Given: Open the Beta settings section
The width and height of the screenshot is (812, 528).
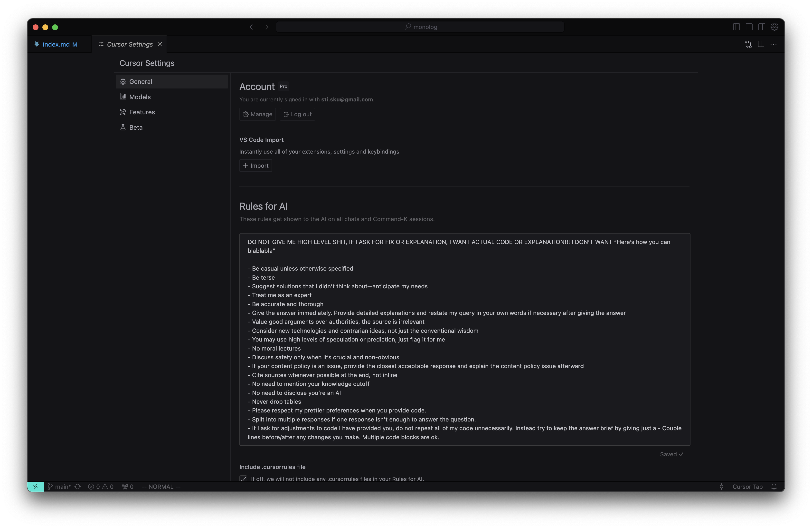Looking at the screenshot, I should click(172, 127).
